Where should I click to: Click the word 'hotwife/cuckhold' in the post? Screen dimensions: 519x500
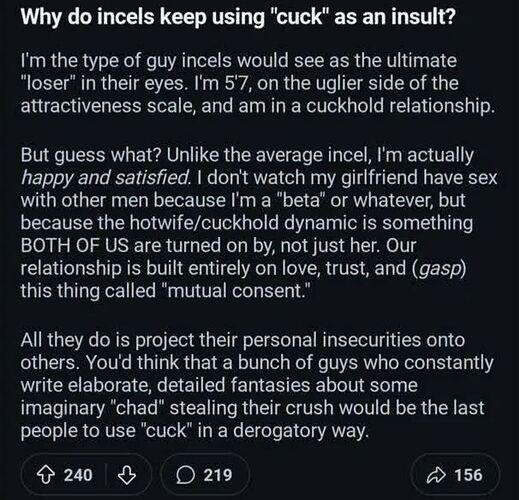click(x=204, y=223)
